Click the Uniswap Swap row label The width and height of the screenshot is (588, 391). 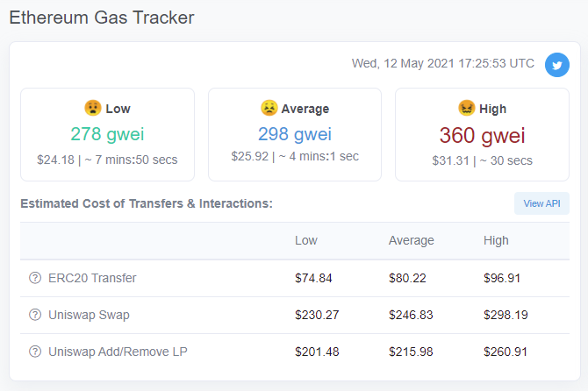click(x=89, y=315)
